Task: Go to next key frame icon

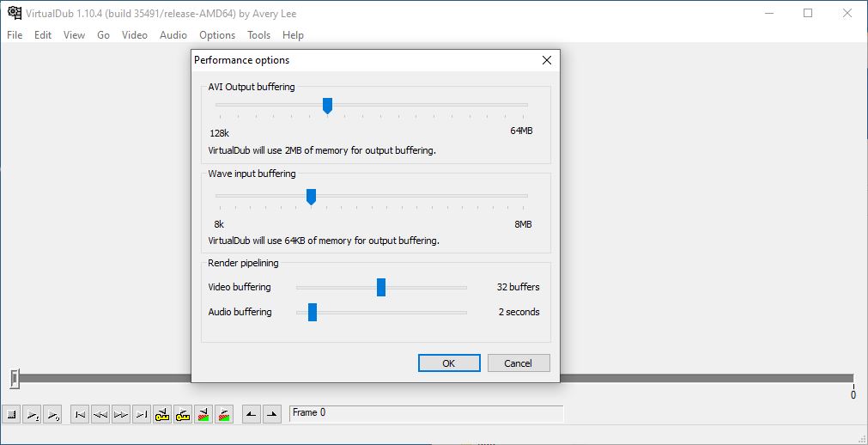Action: [x=183, y=414]
